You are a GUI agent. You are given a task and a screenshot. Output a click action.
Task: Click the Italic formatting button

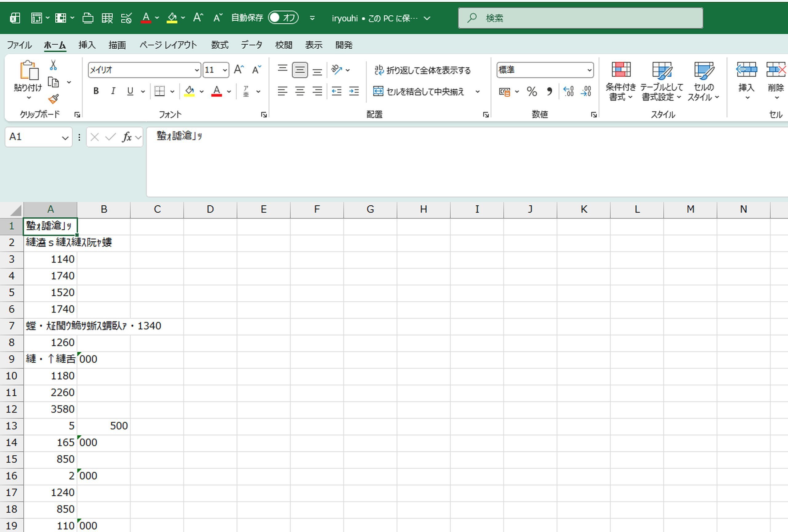(x=113, y=91)
